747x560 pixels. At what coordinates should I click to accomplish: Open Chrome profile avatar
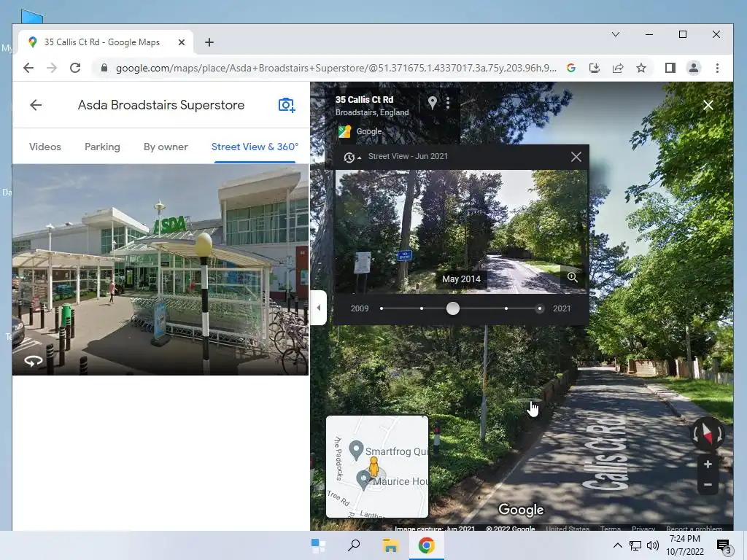694,68
